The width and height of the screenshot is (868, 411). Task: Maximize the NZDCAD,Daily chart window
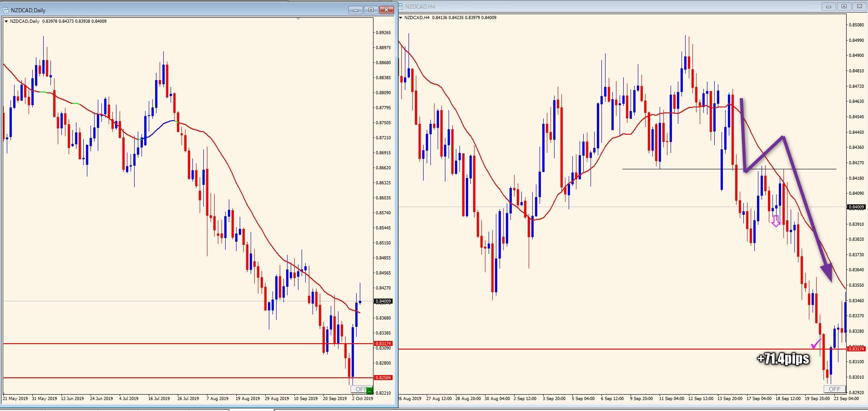click(x=371, y=10)
